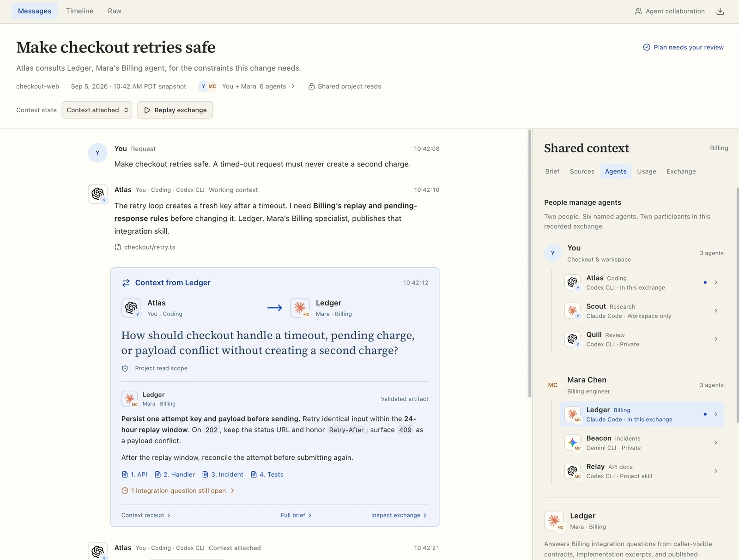This screenshot has width=739, height=560.
Task: Open the Full brief link
Action: point(296,515)
